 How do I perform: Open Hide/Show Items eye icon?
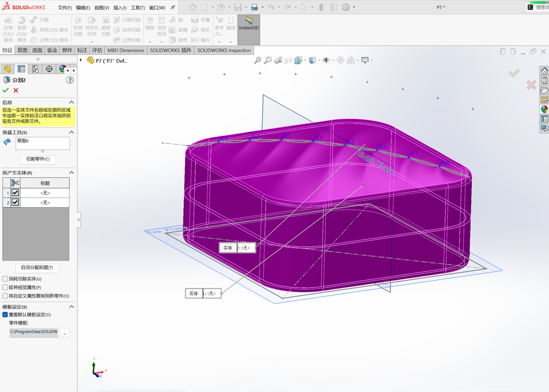coord(327,60)
